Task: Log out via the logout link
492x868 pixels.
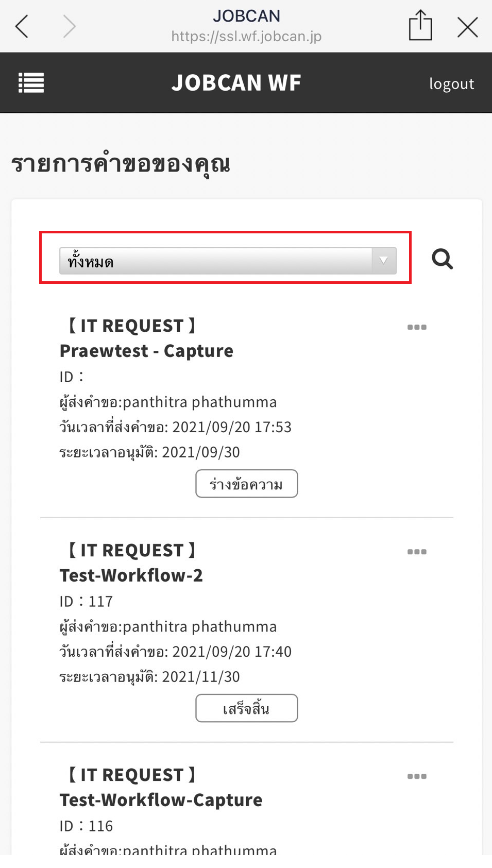Action: 451,83
